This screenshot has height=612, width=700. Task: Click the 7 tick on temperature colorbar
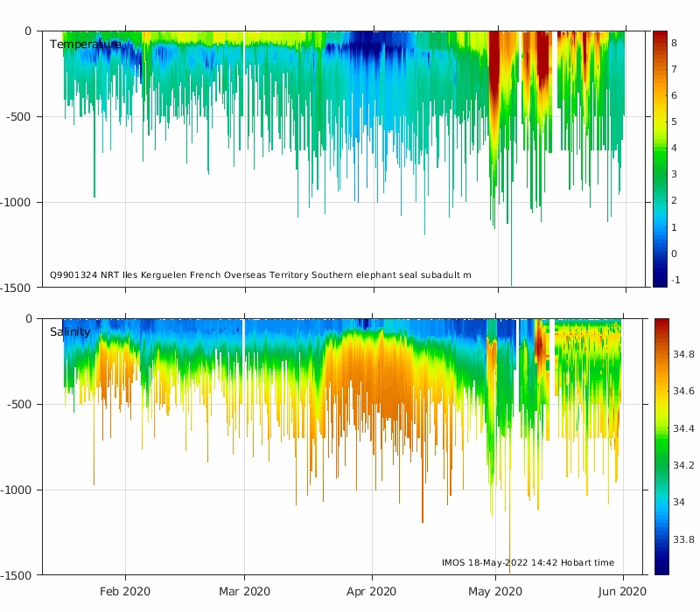[x=674, y=69]
